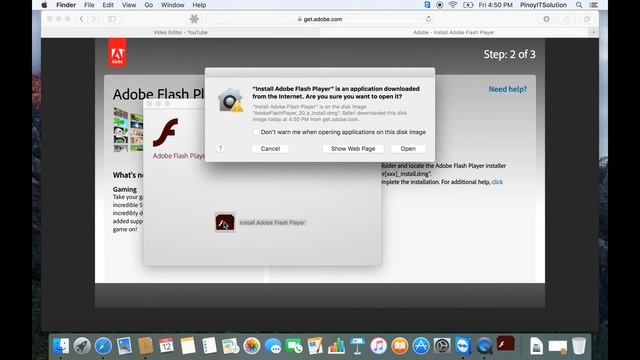Click Safari back arrow

pyautogui.click(x=81, y=19)
